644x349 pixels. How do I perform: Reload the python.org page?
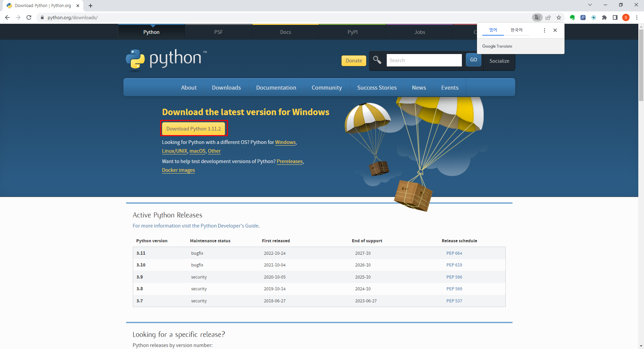click(29, 17)
